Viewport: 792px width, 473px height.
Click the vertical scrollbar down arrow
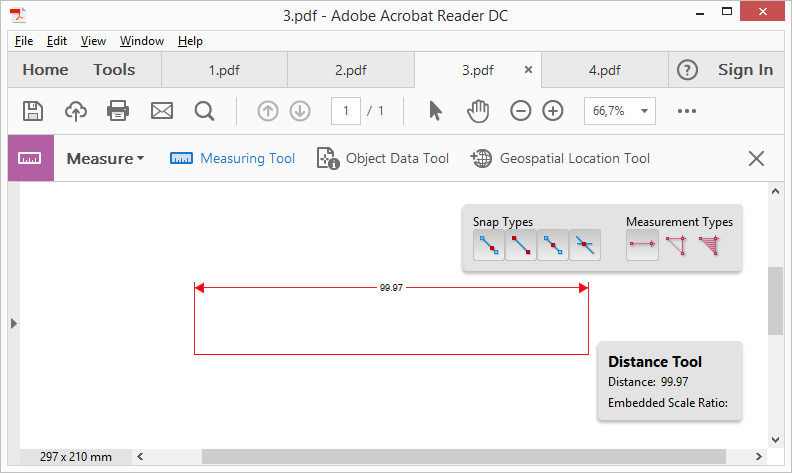coord(775,440)
